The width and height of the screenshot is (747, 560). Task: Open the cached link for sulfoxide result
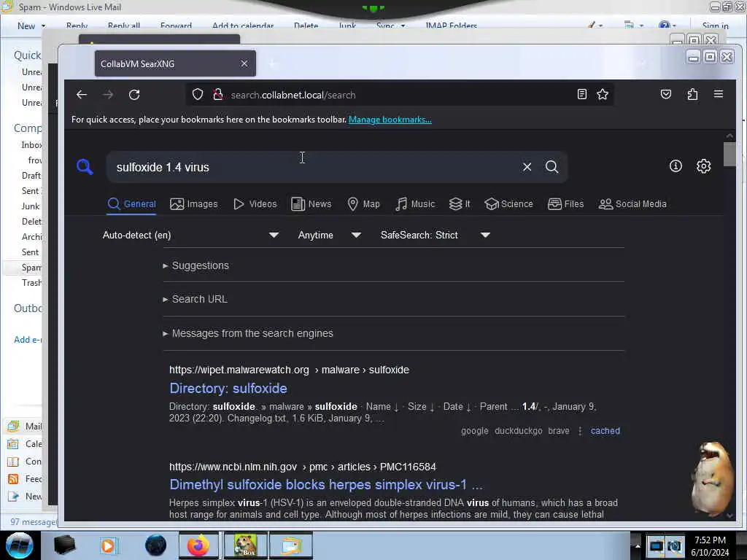pos(605,430)
